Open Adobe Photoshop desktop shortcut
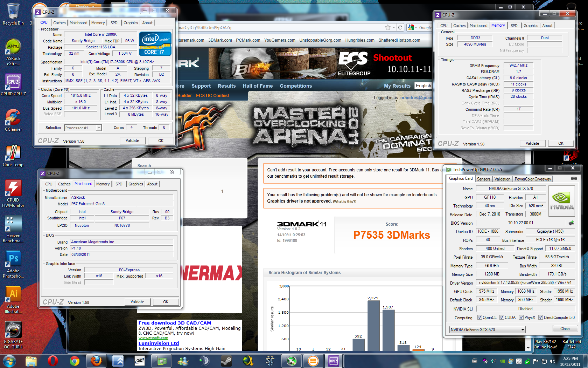588x368 pixels. click(x=13, y=265)
